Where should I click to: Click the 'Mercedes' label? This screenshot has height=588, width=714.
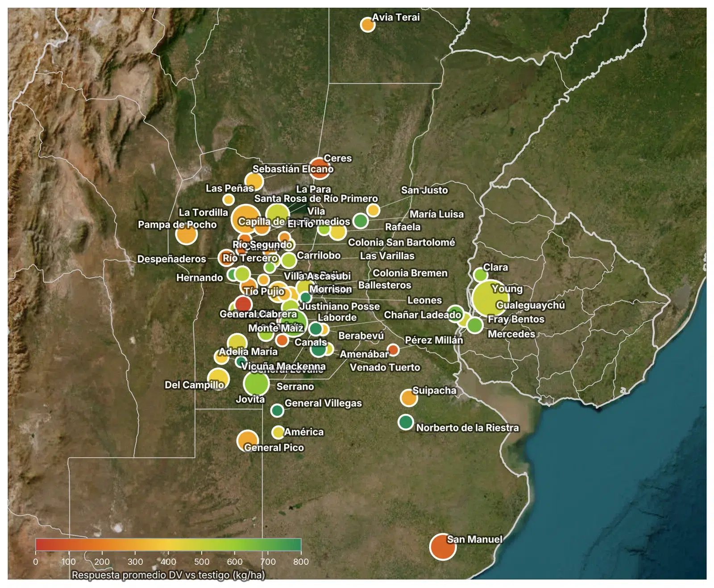point(511,334)
